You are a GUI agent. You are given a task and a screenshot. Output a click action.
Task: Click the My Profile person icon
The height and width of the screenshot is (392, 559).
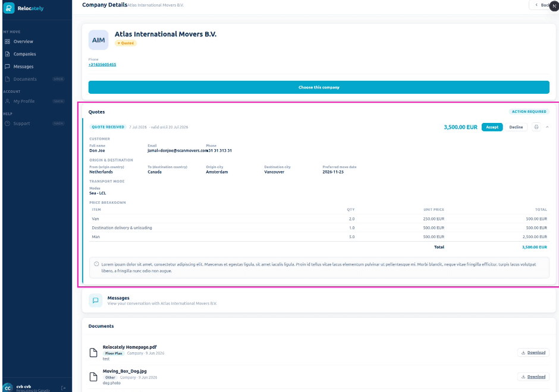pos(7,101)
